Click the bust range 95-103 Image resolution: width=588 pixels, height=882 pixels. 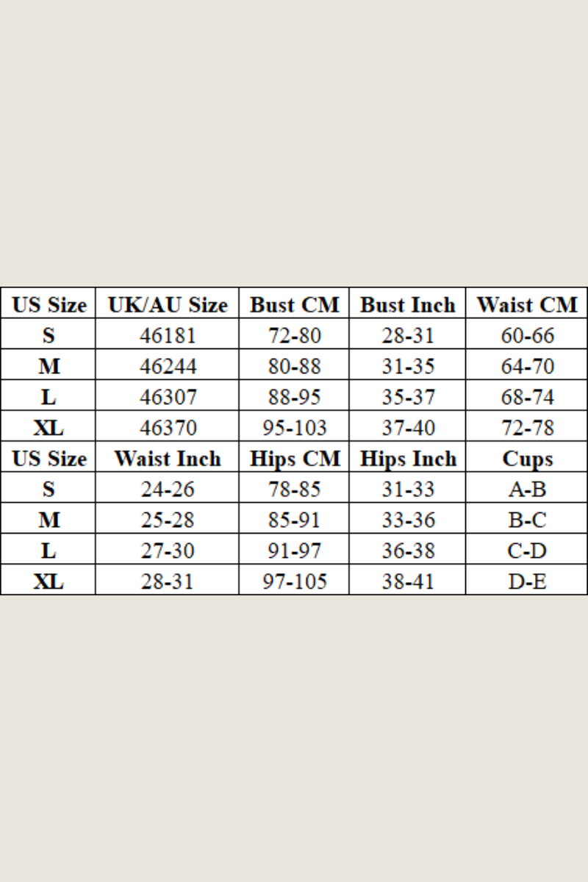tap(294, 428)
